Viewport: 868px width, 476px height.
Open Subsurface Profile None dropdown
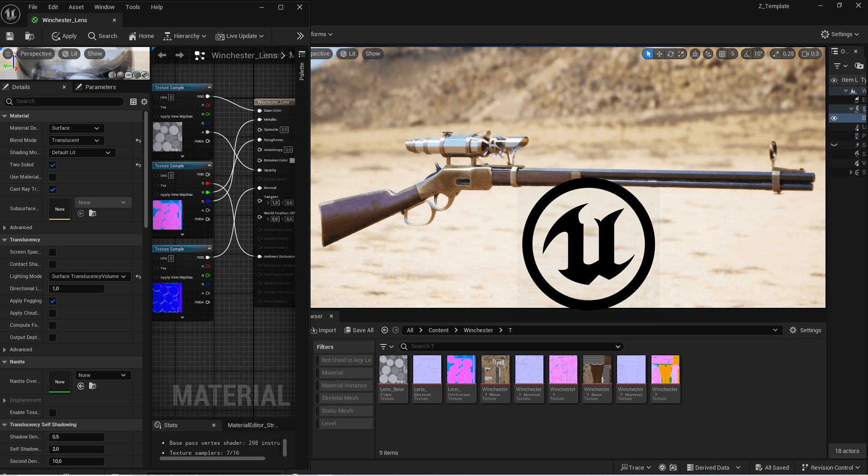tap(103, 203)
